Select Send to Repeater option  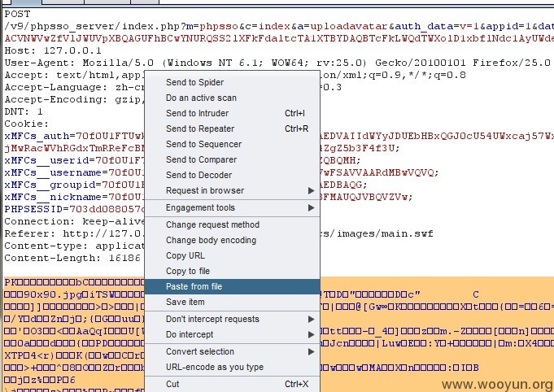point(232,128)
